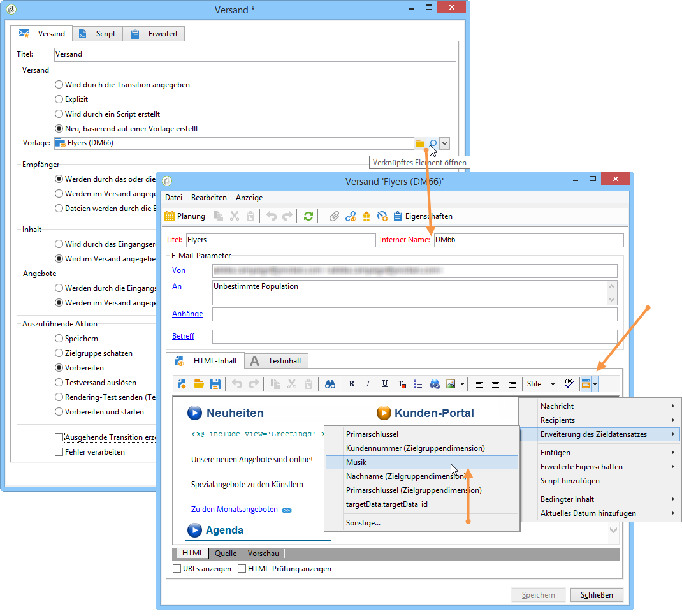Toggle italic formatting
The width and height of the screenshot is (682, 616).
[x=368, y=384]
